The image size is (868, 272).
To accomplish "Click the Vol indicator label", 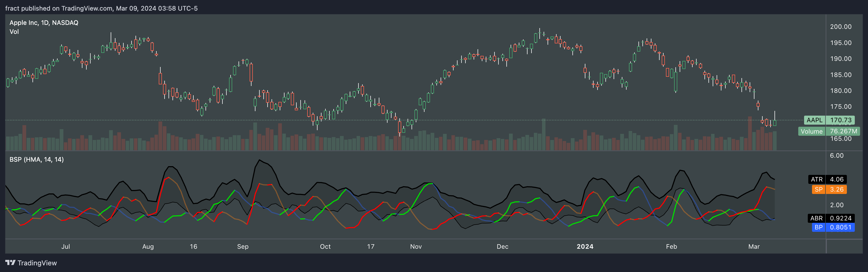I will click(x=14, y=32).
